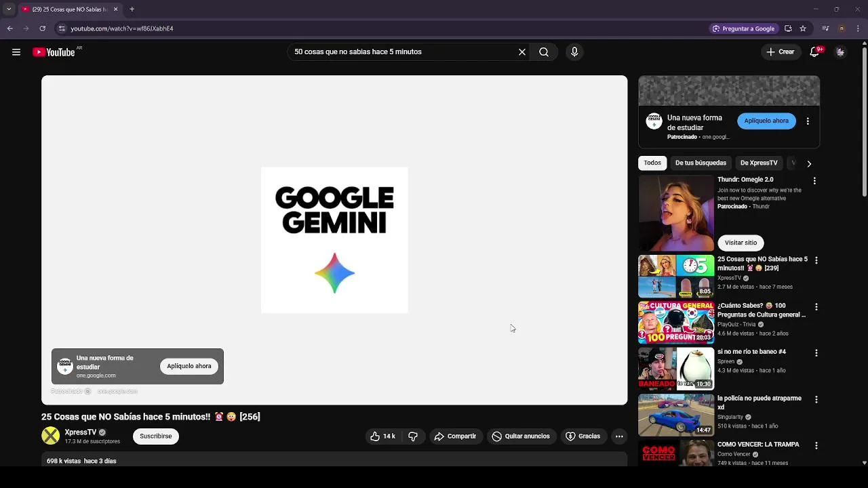Start voice search with the microphone
This screenshot has width=868, height=488.
574,52
